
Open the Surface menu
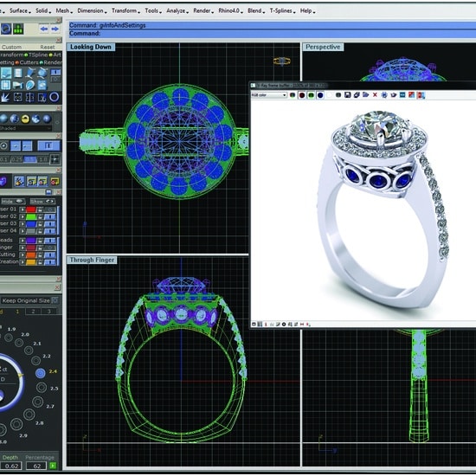pyautogui.click(x=20, y=11)
